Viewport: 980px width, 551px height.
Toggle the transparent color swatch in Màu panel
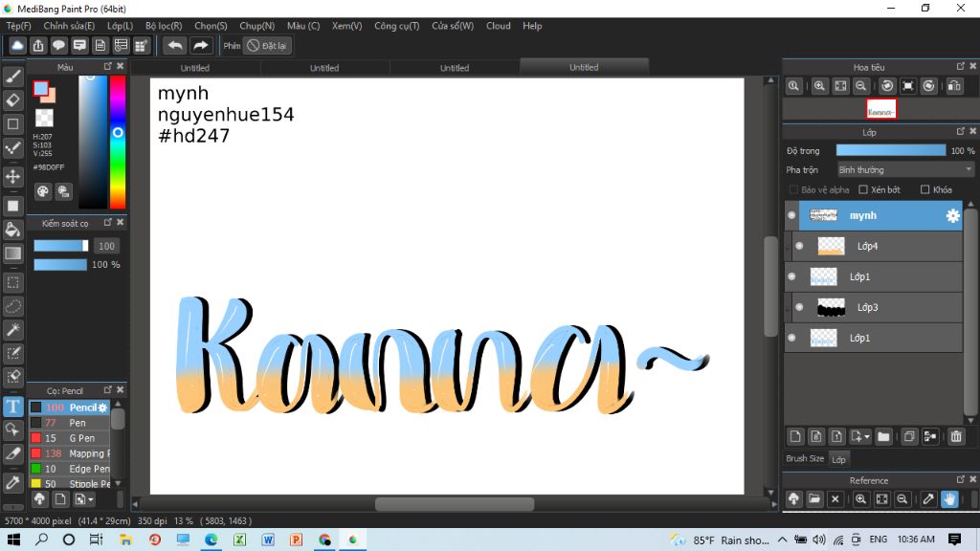(44, 118)
